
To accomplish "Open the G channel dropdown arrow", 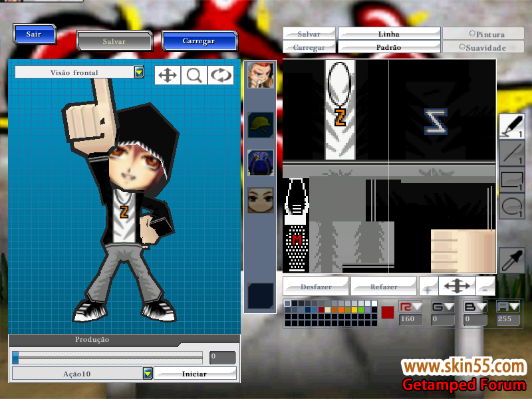I will [x=449, y=307].
